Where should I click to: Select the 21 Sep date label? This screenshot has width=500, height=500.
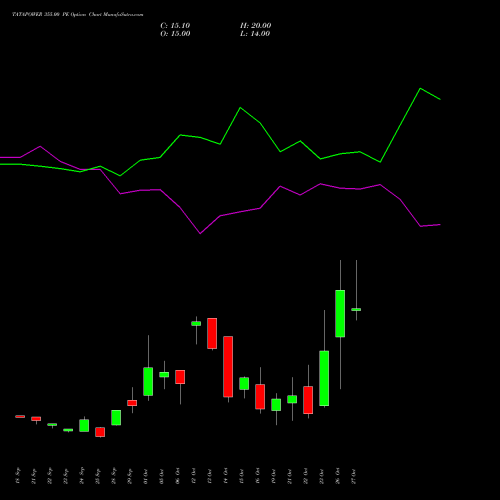tap(34, 476)
